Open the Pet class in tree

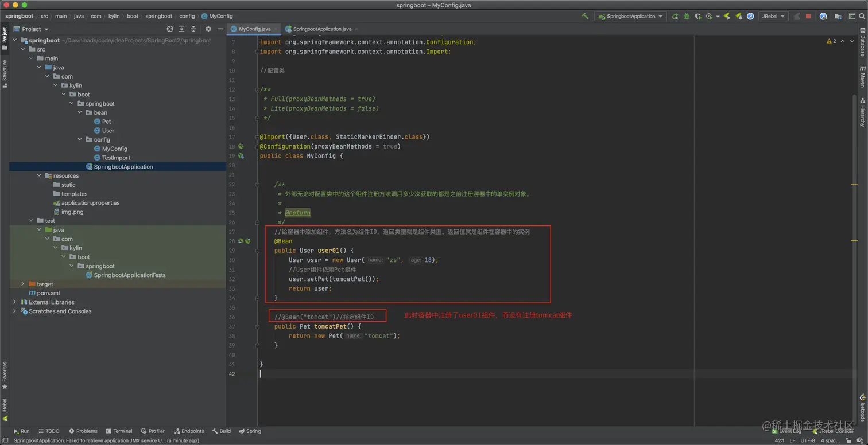(x=103, y=122)
